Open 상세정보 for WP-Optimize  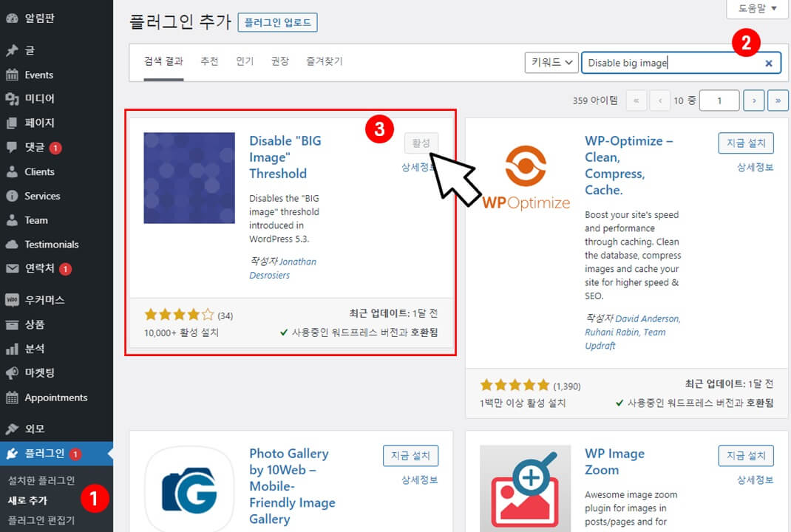point(756,168)
